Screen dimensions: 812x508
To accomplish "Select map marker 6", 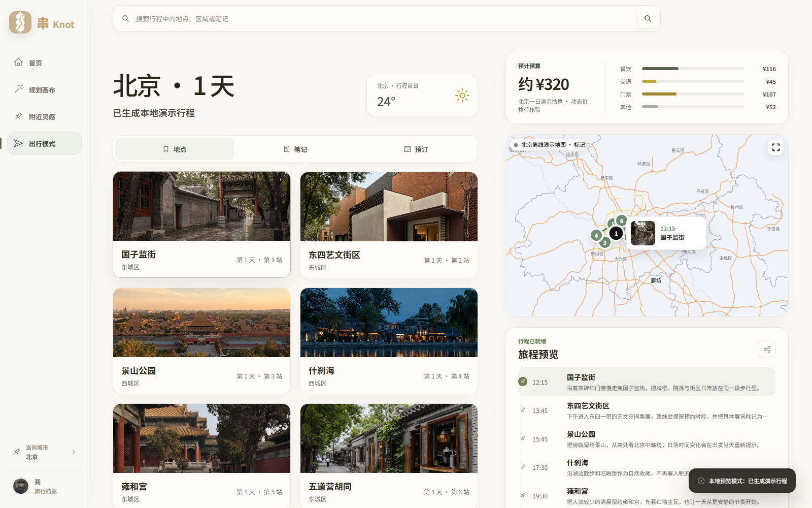I will click(622, 221).
